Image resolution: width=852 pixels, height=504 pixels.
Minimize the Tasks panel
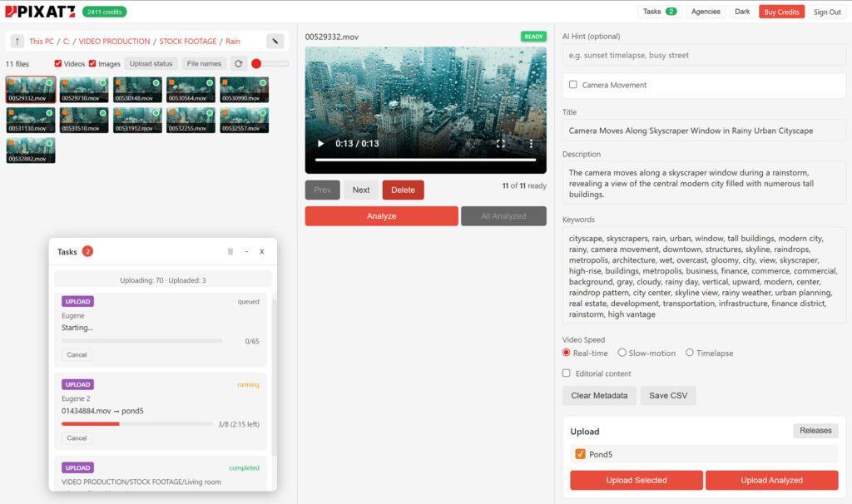(x=246, y=252)
